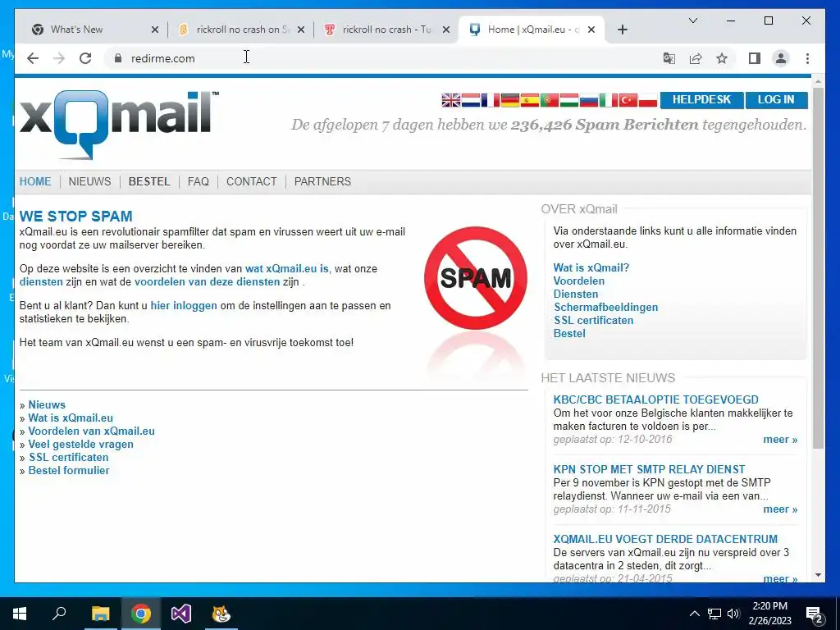
Task: Open a new browser tab
Action: click(x=622, y=30)
